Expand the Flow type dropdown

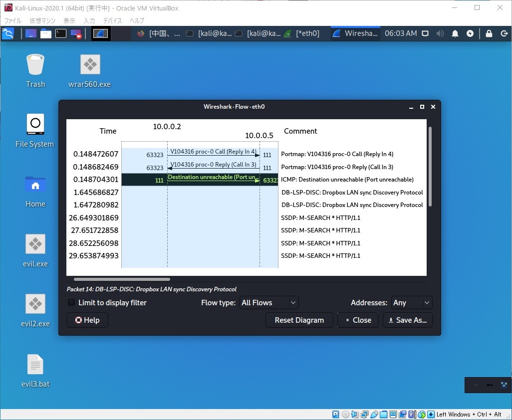[x=269, y=302]
